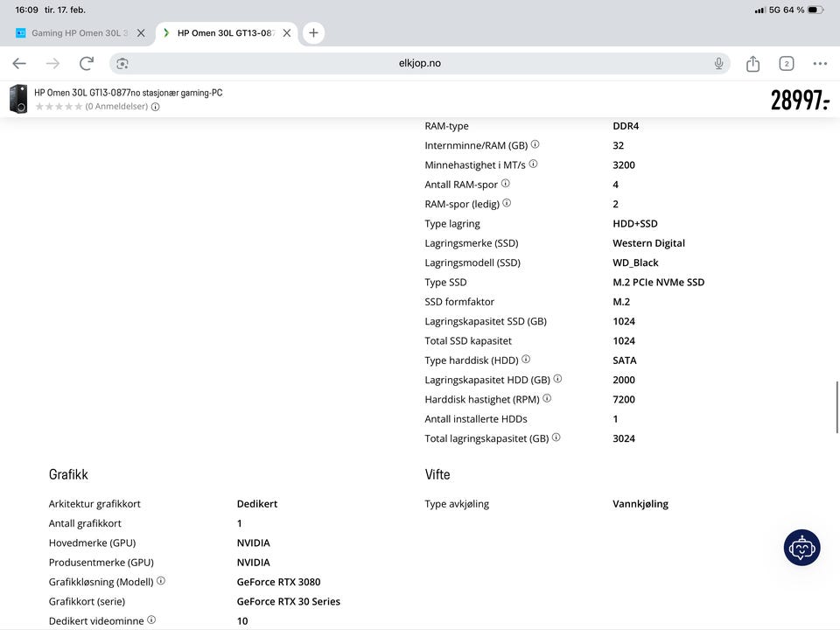Open the camera search icon in address bar

click(x=122, y=64)
